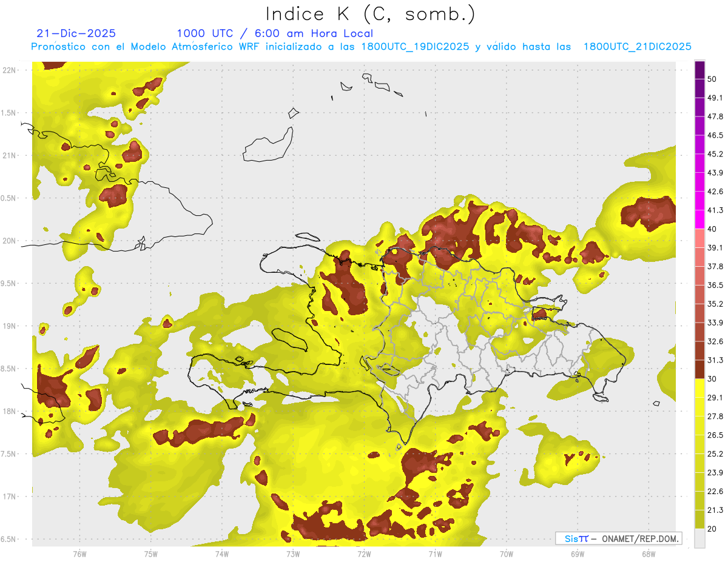This screenshot has height=562, width=728.
Task: Click the colorbar value '27.8'
Action: [x=716, y=416]
